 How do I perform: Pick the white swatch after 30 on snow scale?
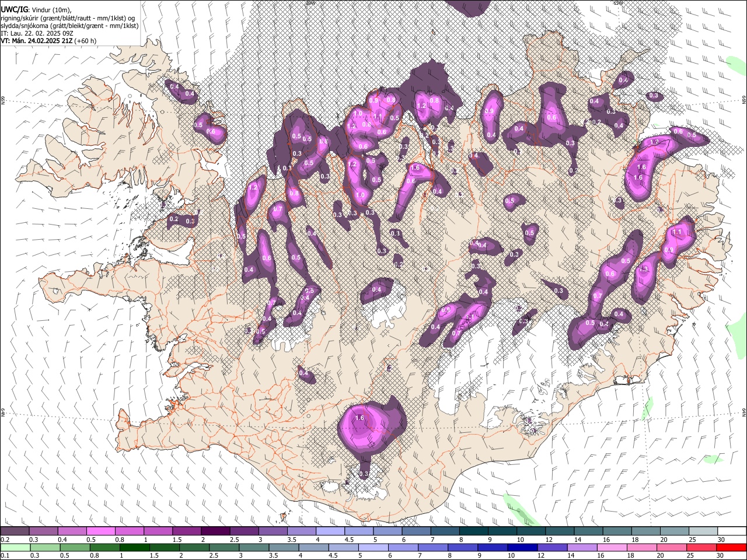point(732,531)
